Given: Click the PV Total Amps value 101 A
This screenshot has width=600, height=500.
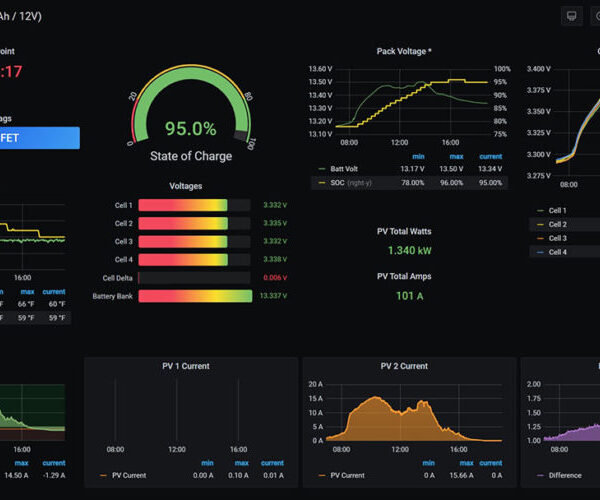Looking at the screenshot, I should tap(404, 295).
